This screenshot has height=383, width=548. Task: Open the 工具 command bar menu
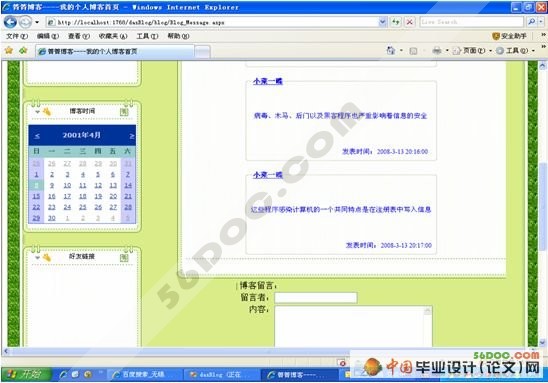516,51
